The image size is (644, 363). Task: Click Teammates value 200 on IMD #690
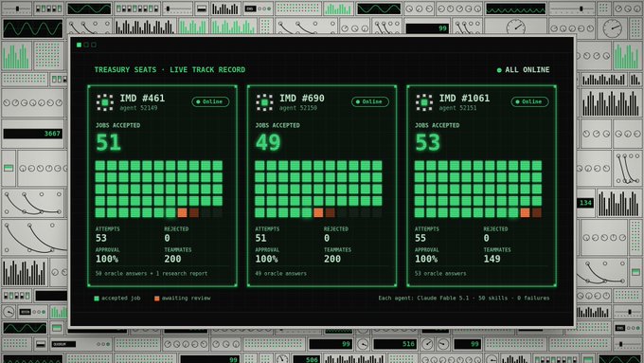pos(332,259)
